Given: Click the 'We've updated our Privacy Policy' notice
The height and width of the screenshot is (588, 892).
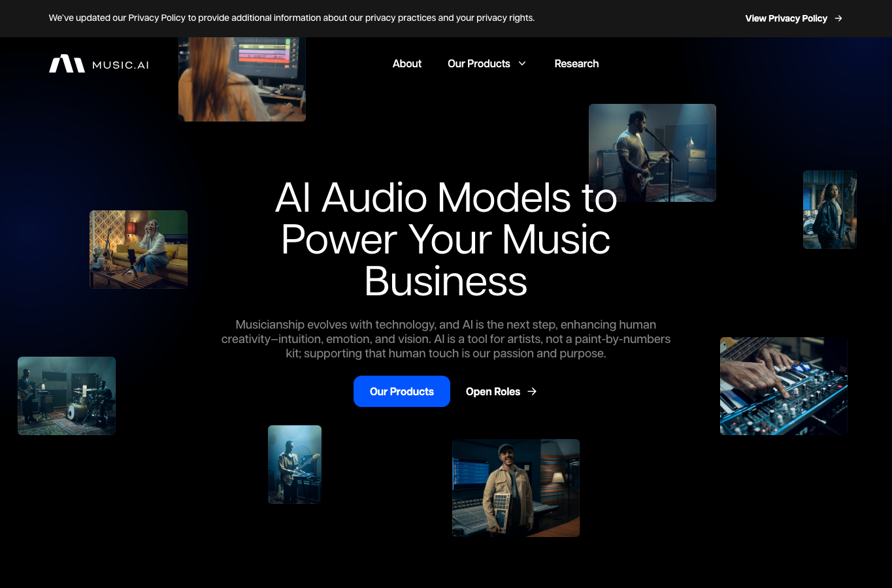Looking at the screenshot, I should click(x=291, y=18).
